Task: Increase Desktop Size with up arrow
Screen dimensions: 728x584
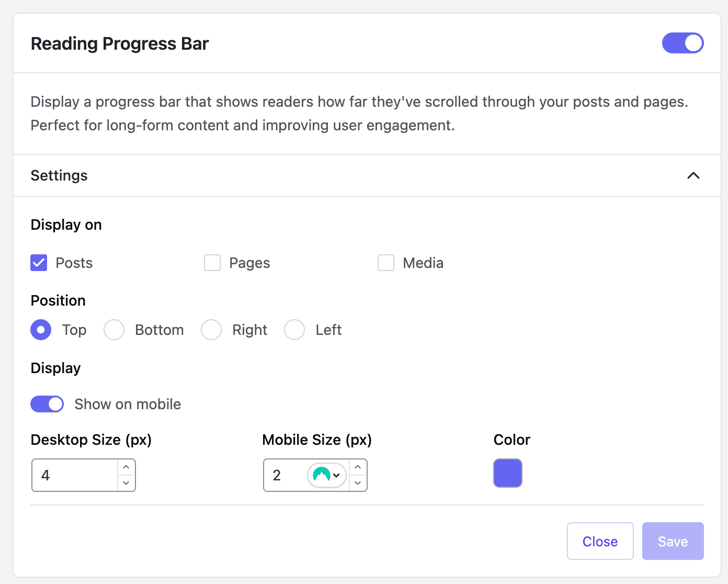Action: (126, 467)
